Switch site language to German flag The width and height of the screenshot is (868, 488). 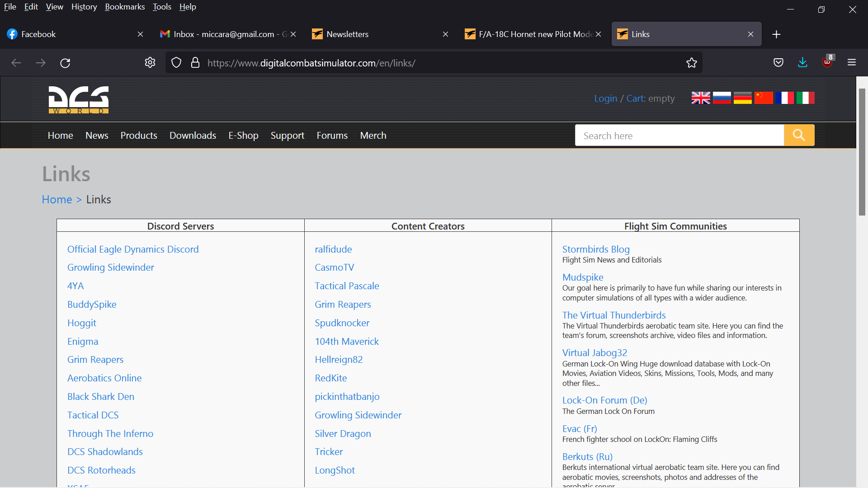[742, 98]
